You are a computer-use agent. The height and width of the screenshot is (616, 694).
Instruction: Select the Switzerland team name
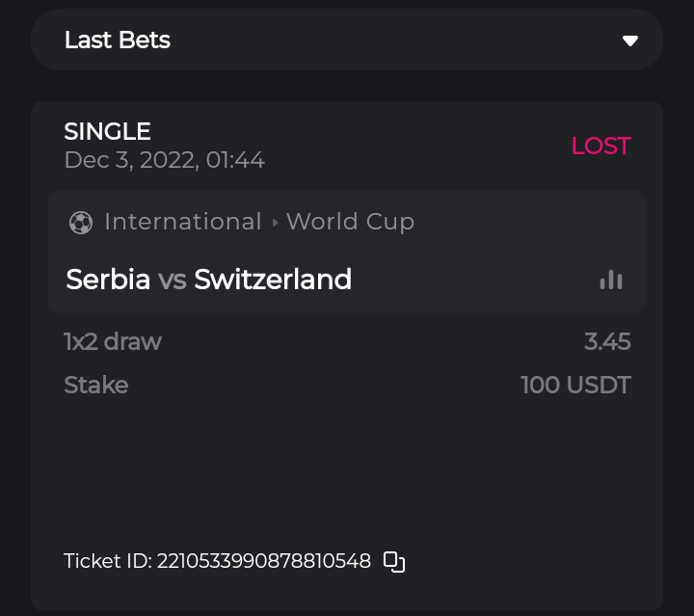[273, 280]
